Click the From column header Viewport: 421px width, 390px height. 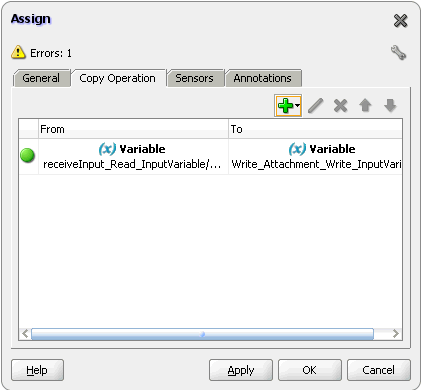[x=133, y=129]
